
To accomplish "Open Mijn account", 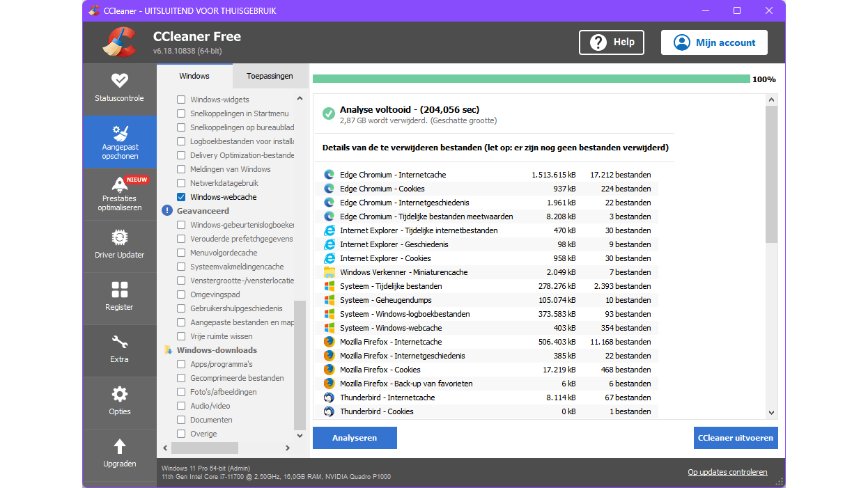I will 714,42.
